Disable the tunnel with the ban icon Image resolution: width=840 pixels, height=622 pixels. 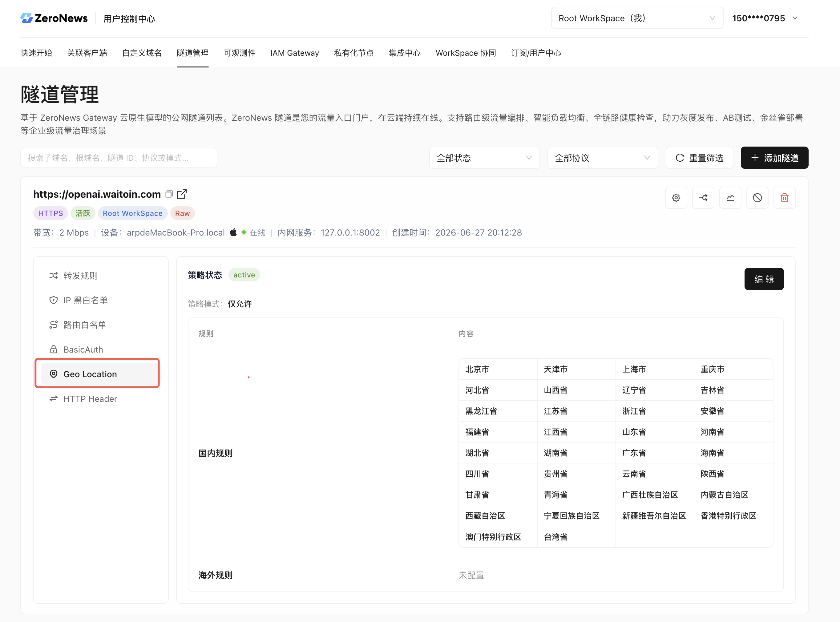[x=757, y=198]
